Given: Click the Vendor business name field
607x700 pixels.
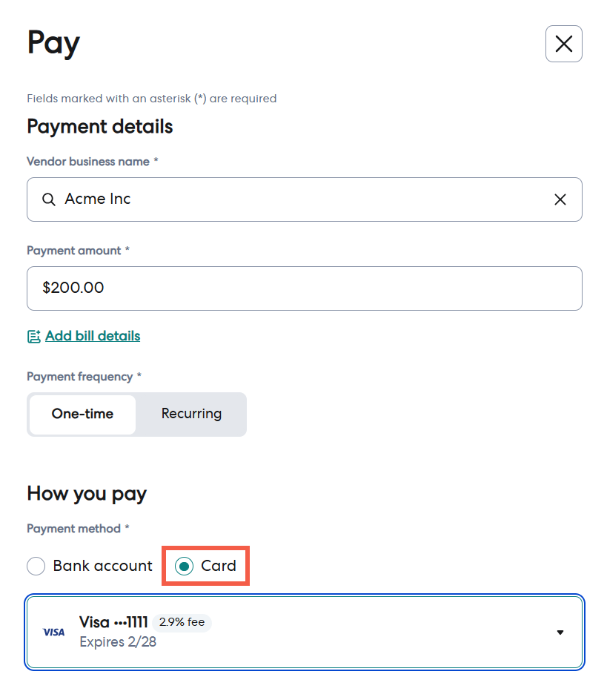Looking at the screenshot, I should coord(305,199).
